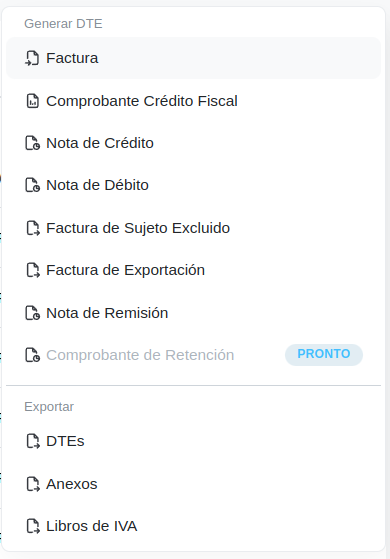Viewport: 390px width, 559px height.
Task: Select Factura from Generar DTE menu
Action: point(194,58)
